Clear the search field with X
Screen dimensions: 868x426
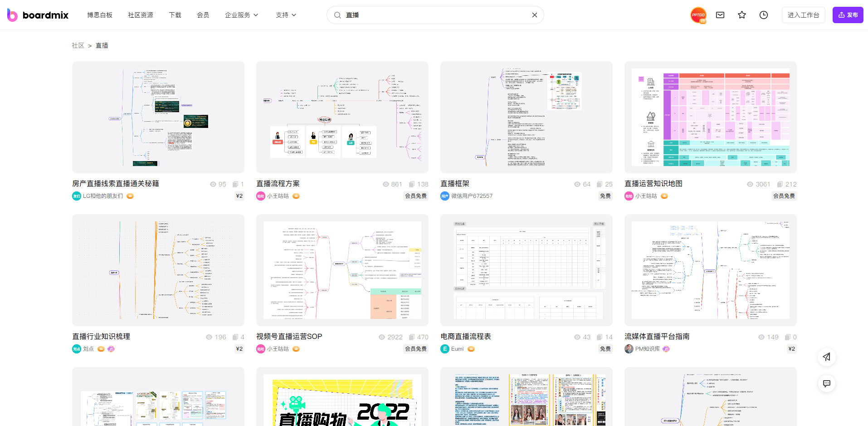535,15
